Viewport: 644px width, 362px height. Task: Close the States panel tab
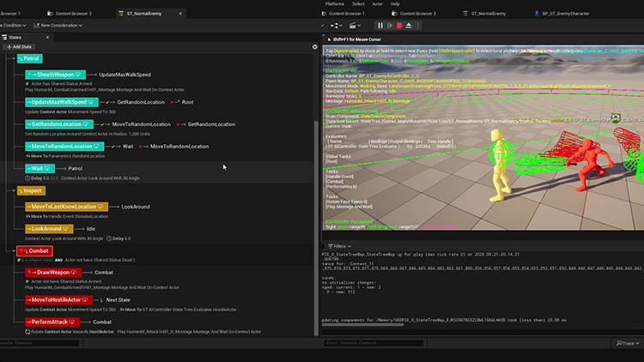[47, 38]
